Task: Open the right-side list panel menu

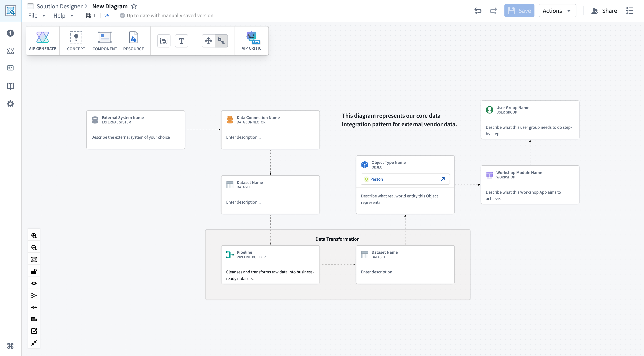Action: pyautogui.click(x=630, y=11)
